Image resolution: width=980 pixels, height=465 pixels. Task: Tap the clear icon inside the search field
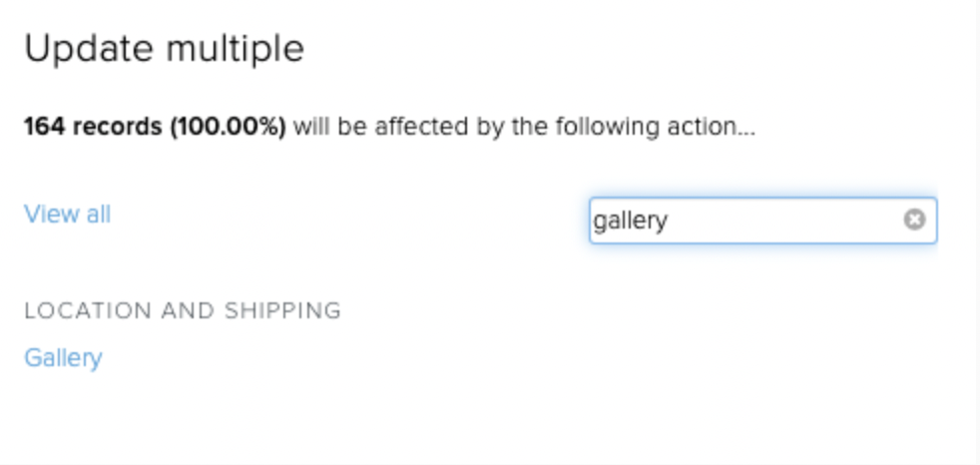[x=914, y=220]
